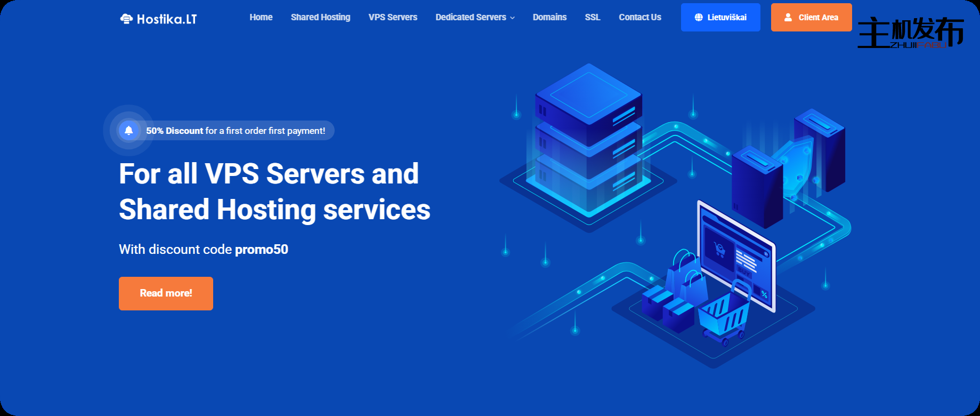Expand the Dedicated Servers dropdown chevron
Image resolution: width=980 pixels, height=416 pixels.
point(513,18)
